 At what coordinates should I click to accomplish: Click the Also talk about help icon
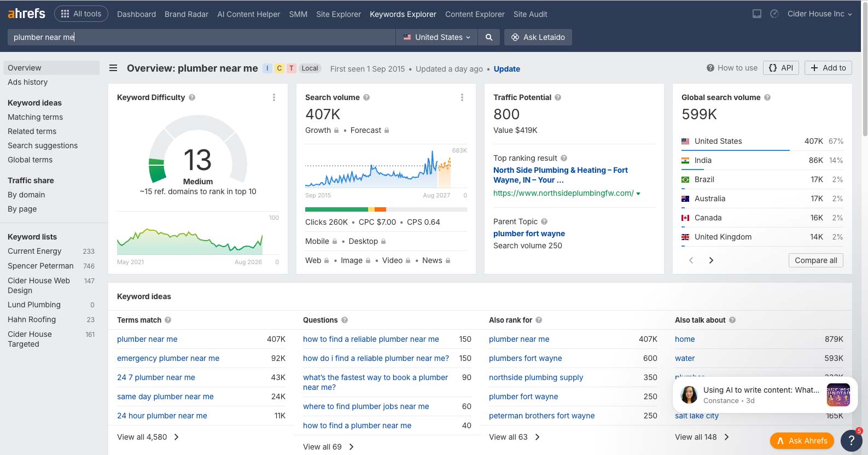coord(732,320)
